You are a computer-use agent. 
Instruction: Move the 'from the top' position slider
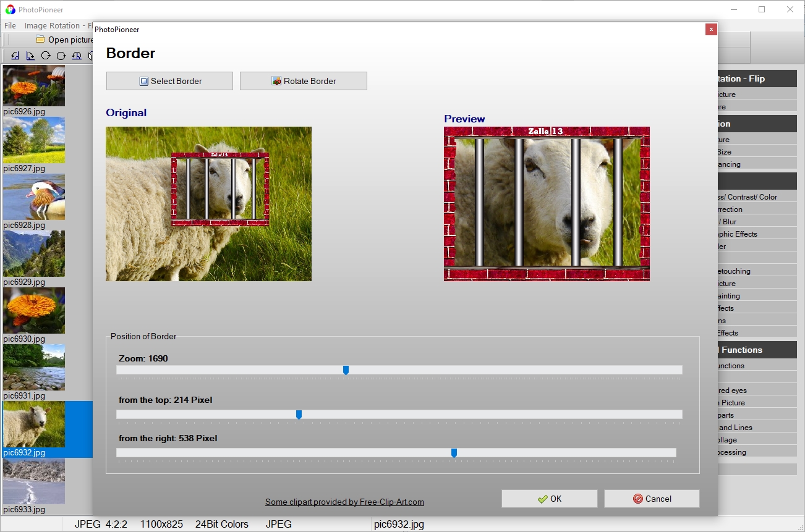pos(299,414)
